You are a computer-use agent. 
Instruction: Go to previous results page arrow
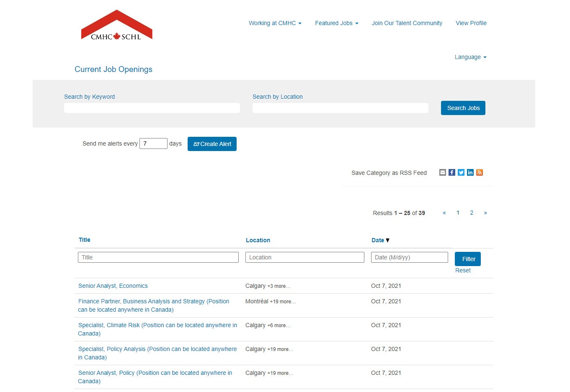444,213
